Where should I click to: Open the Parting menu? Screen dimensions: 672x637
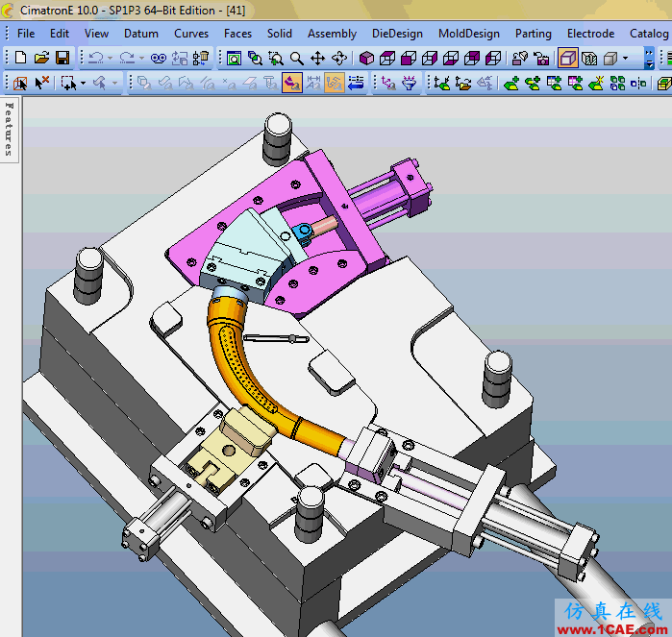click(534, 34)
